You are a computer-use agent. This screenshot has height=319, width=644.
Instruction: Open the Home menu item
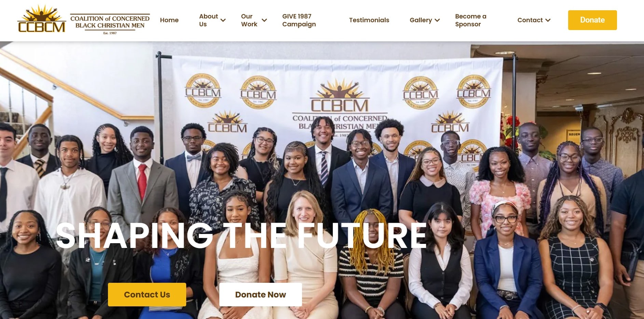pos(169,20)
